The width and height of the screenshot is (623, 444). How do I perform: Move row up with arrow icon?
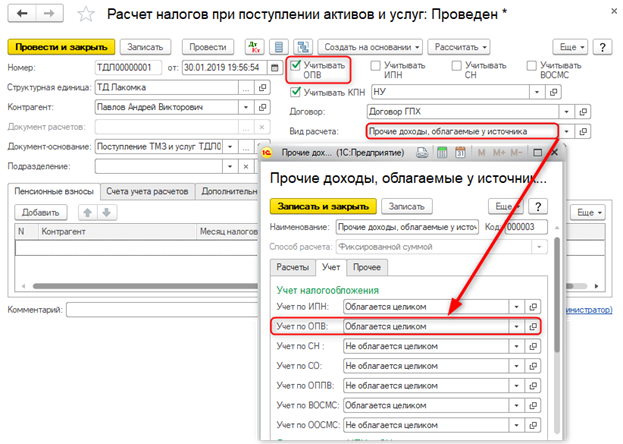coord(87,212)
